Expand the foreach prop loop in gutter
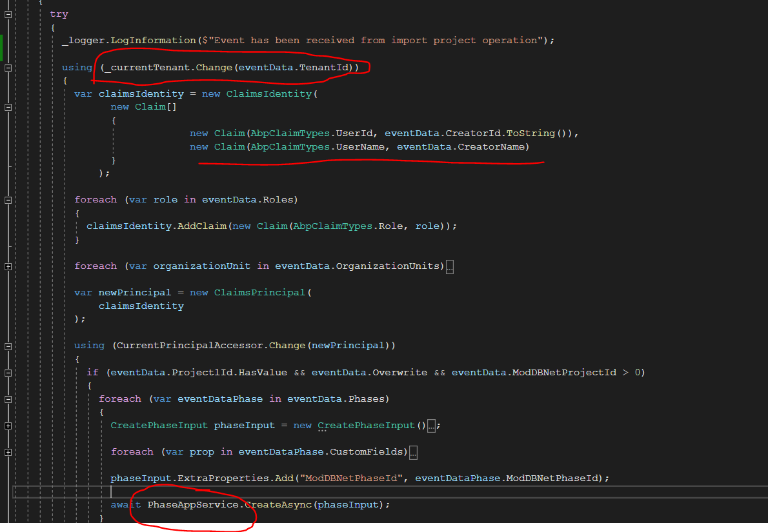The image size is (768, 532). tap(8, 452)
